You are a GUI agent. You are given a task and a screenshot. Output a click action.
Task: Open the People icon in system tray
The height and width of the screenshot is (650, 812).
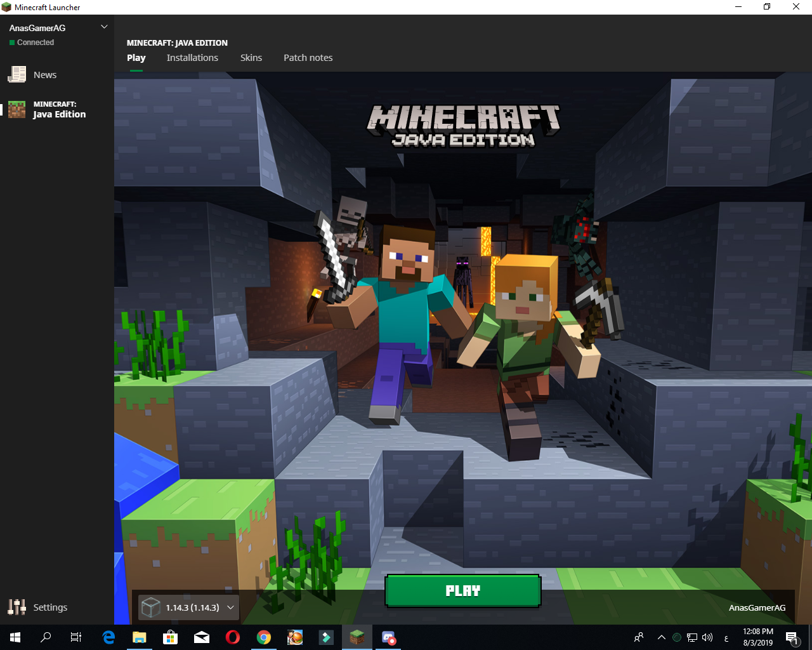(x=639, y=637)
